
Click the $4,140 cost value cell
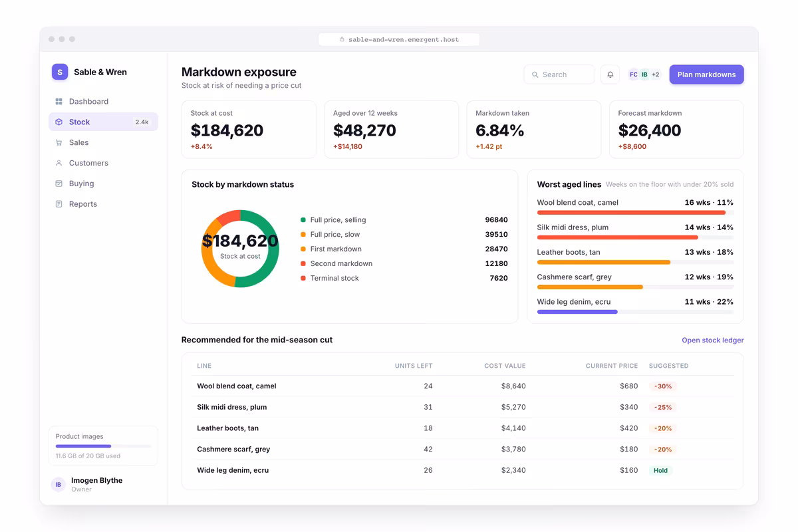tap(513, 428)
